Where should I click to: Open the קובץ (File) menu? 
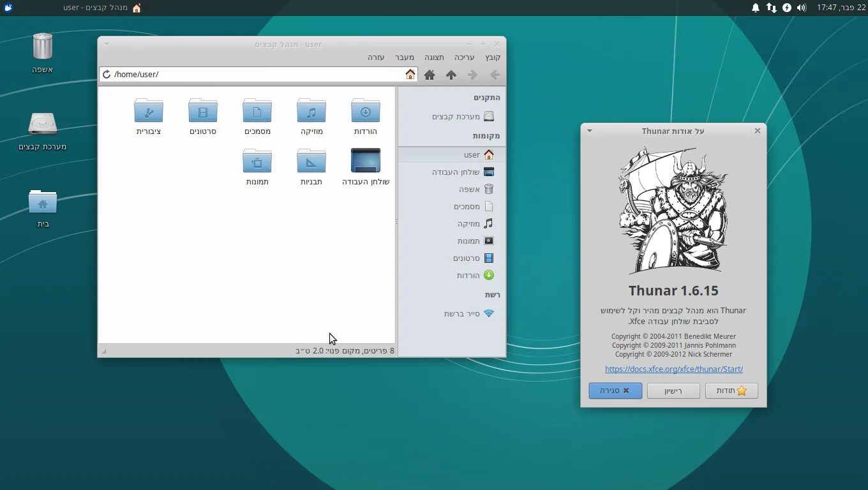(x=493, y=57)
